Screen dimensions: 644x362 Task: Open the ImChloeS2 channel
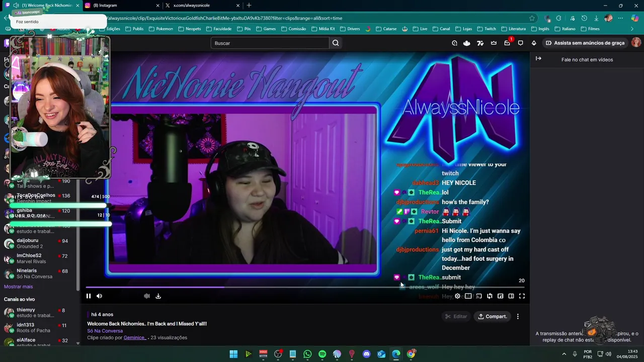[40, 258]
